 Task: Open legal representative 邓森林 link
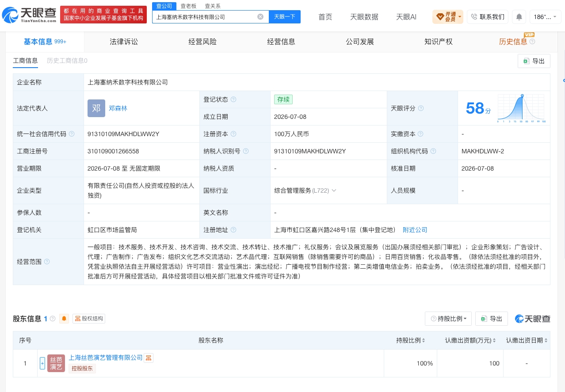pos(118,108)
